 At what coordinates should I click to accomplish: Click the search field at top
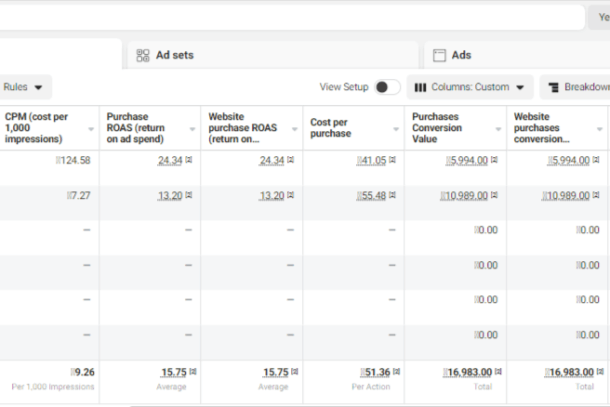point(300,17)
